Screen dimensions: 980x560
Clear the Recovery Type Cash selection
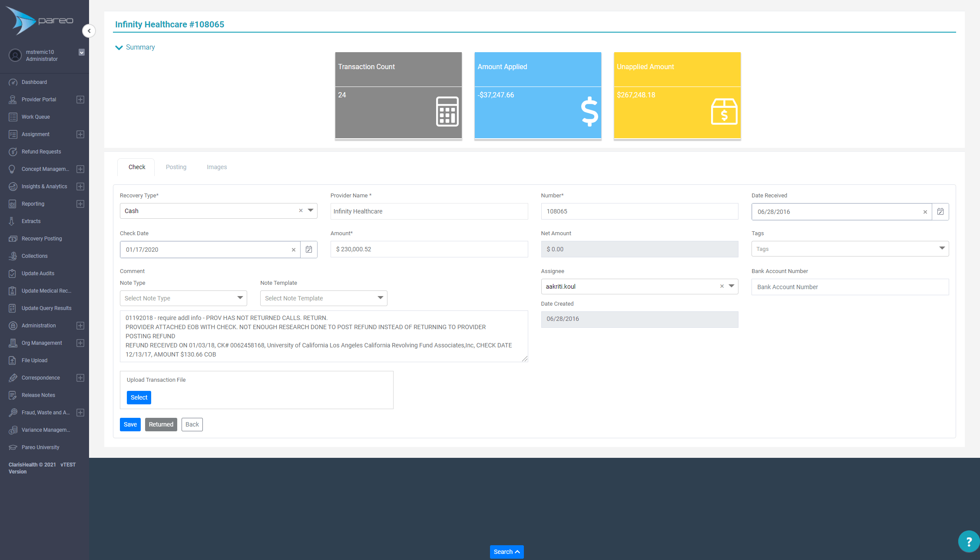point(301,210)
